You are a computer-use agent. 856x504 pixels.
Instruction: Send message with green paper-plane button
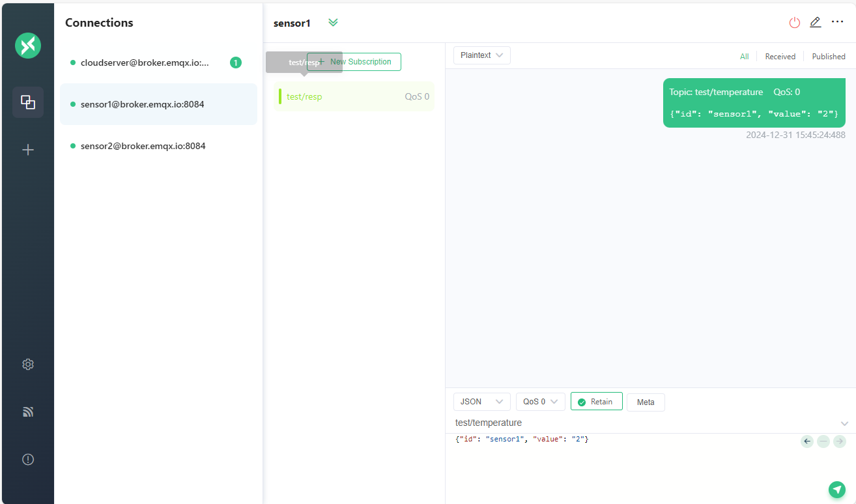pyautogui.click(x=837, y=490)
